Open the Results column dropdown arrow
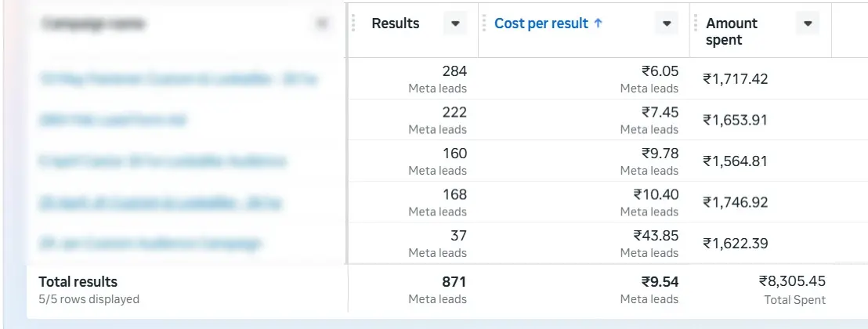Screen dimensions: 868x329 tap(456, 23)
